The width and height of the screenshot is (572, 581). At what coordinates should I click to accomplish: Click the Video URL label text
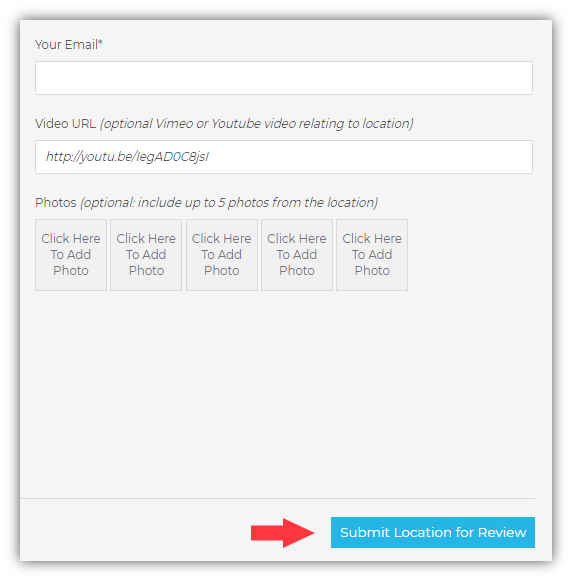tap(65, 123)
